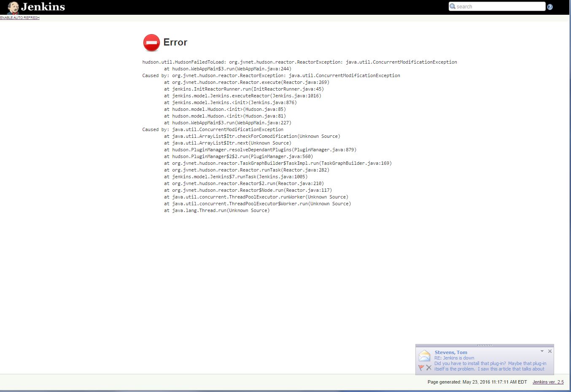The height and width of the screenshot is (392, 571).
Task: Click the email preview message text
Action: tap(490, 366)
